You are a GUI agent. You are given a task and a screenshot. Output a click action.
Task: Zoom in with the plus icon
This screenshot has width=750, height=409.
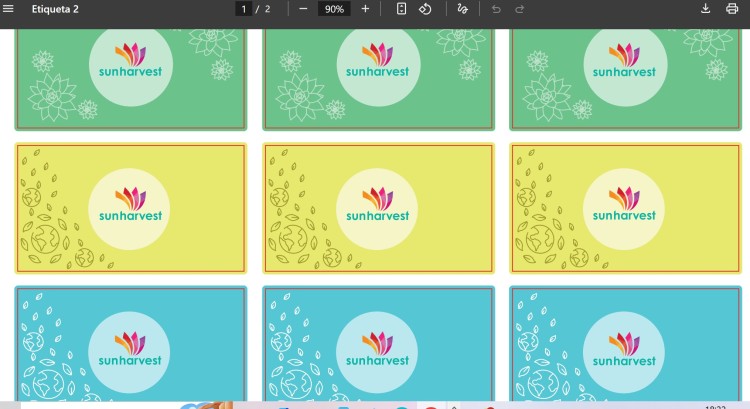click(365, 9)
